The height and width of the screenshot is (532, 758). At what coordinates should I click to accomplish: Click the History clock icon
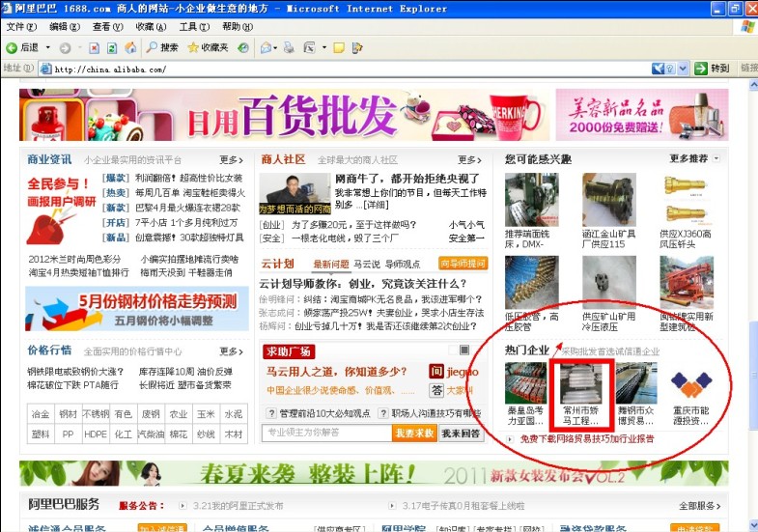click(x=243, y=47)
